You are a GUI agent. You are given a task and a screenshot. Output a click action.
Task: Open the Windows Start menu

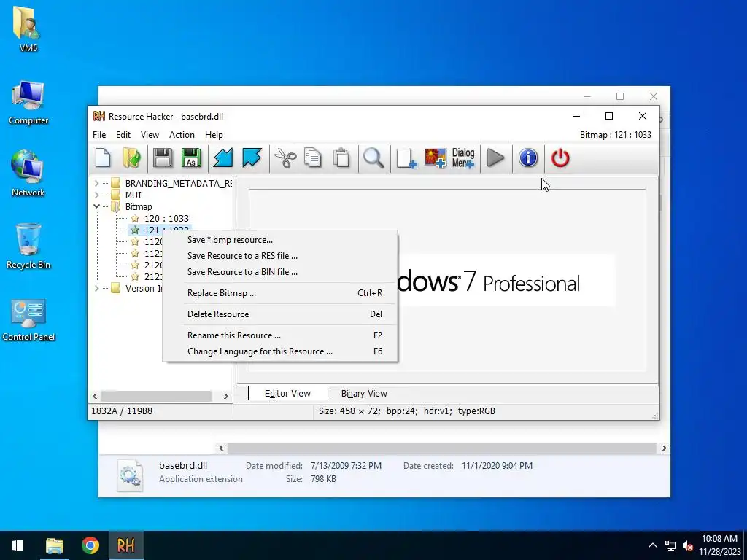tap(18, 545)
